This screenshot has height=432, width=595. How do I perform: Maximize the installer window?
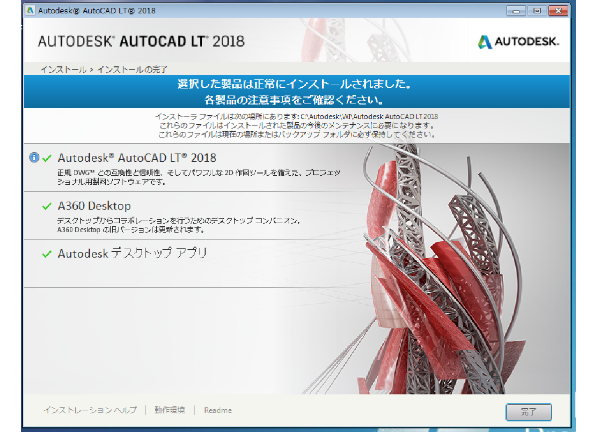coord(537,11)
